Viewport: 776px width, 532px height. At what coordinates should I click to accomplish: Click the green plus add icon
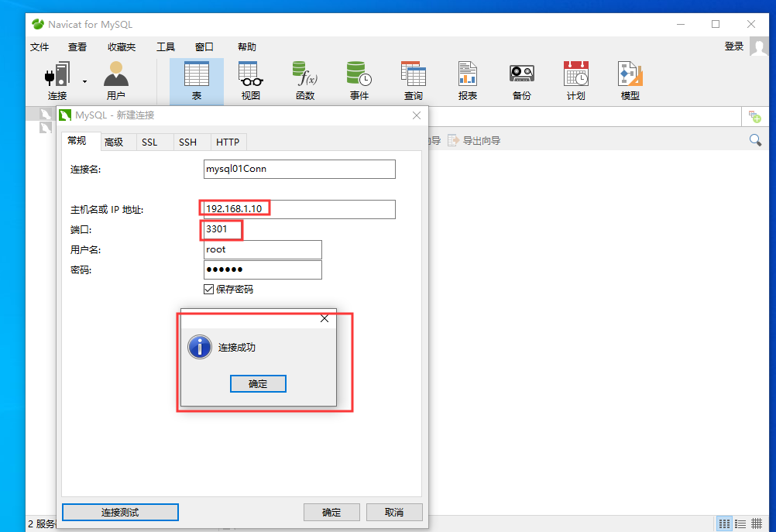(755, 117)
